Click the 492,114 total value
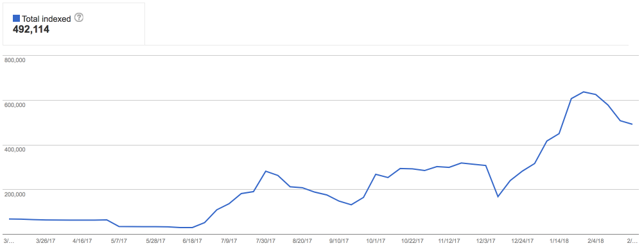Viewport: 644px width, 250px height. coord(31,29)
